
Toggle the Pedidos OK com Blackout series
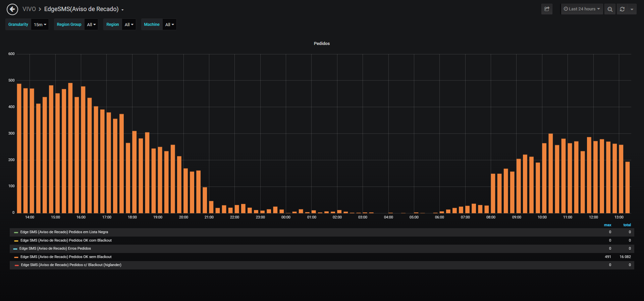[x=66, y=240]
